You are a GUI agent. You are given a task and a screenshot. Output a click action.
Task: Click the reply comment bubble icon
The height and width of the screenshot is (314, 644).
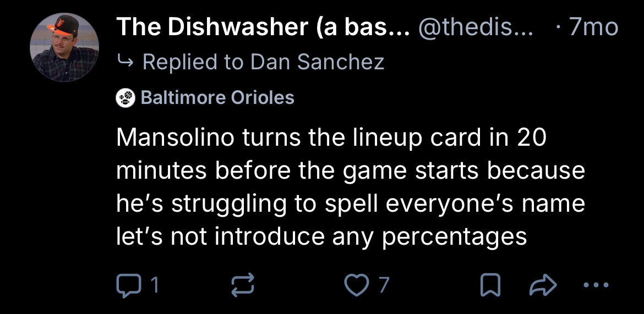(127, 284)
